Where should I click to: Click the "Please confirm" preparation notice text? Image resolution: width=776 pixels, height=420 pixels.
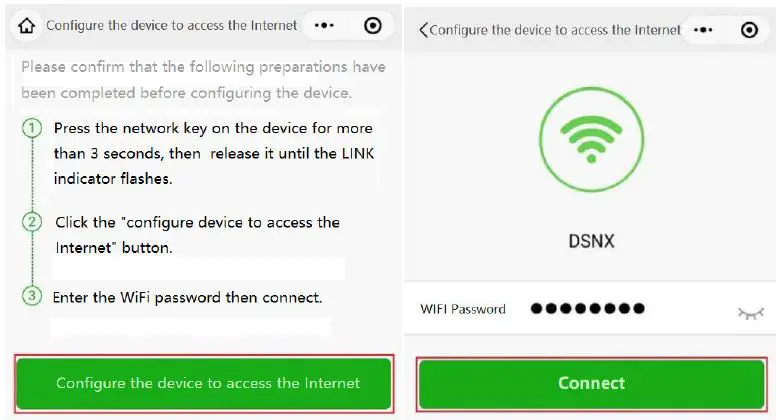203,80
